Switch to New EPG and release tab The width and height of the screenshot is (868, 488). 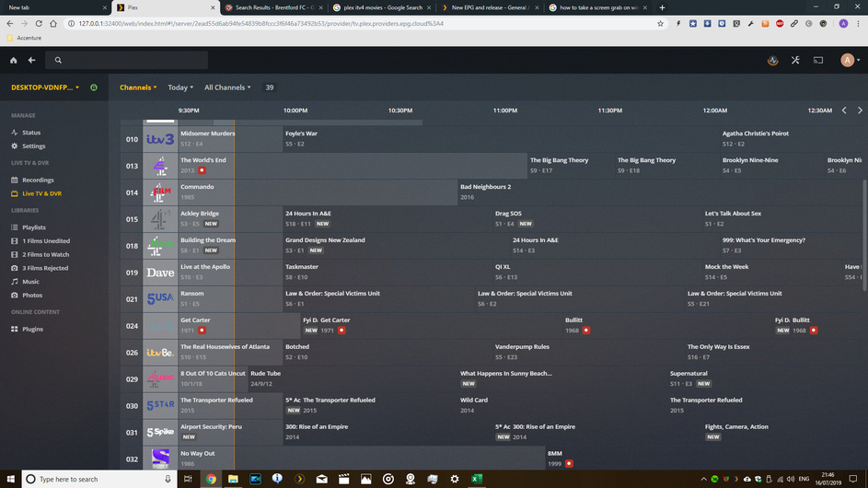pyautogui.click(x=490, y=7)
